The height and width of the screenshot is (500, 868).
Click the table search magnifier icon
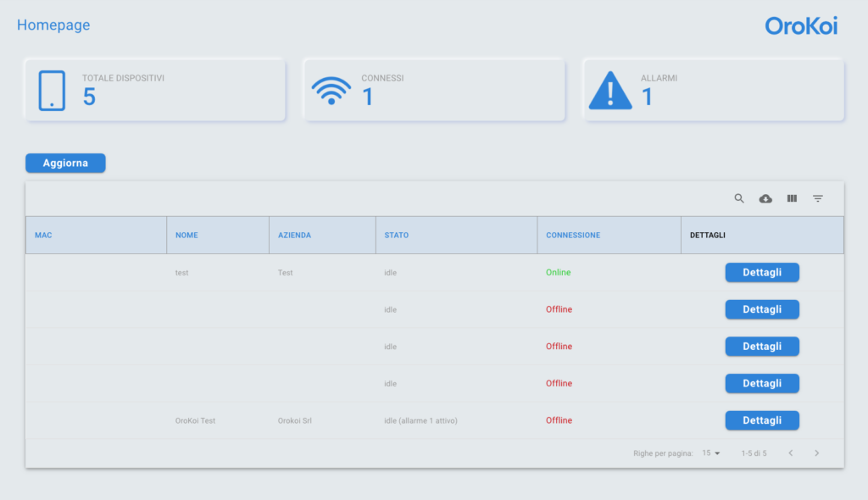pyautogui.click(x=739, y=198)
